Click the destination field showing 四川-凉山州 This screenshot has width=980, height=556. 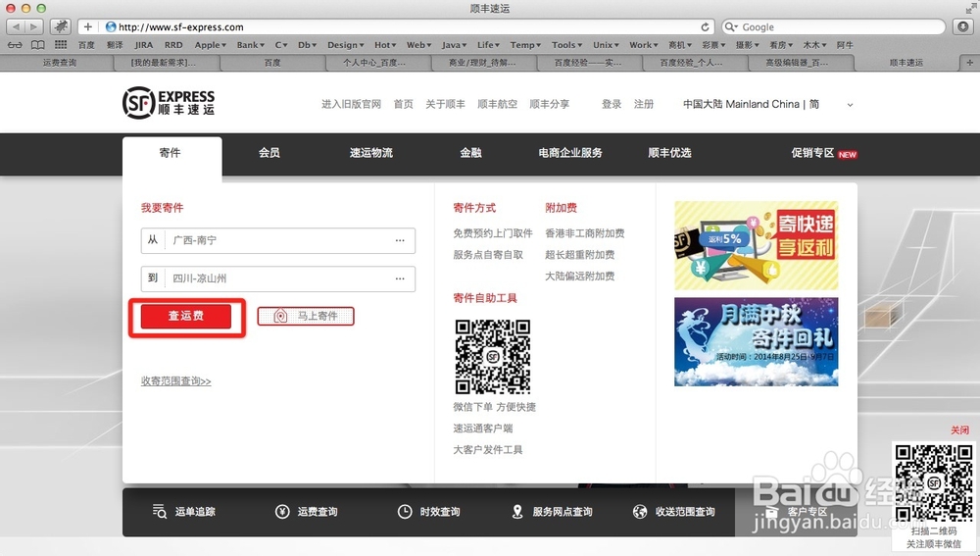tap(278, 278)
